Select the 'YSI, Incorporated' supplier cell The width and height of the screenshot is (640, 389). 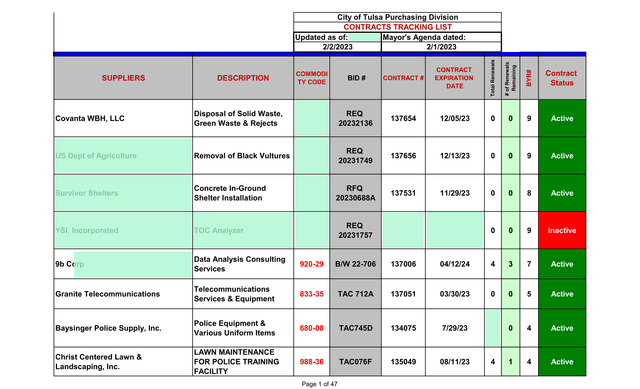tap(123, 230)
